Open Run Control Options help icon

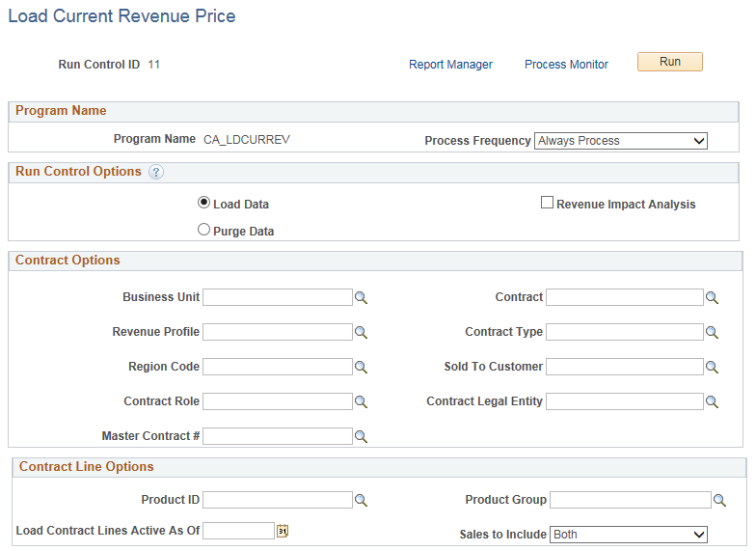click(156, 172)
